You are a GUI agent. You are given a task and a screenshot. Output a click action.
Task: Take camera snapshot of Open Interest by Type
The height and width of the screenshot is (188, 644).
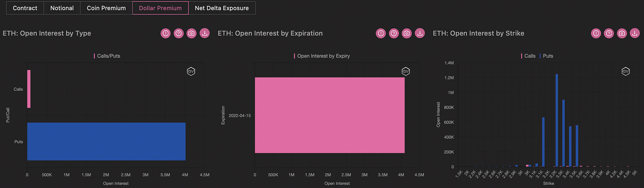192,33
